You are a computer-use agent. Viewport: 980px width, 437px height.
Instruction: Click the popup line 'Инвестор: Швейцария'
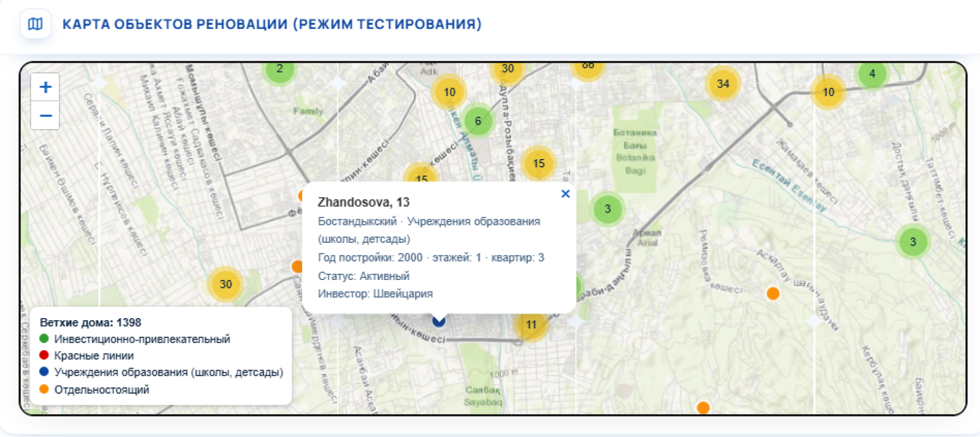[375, 294]
